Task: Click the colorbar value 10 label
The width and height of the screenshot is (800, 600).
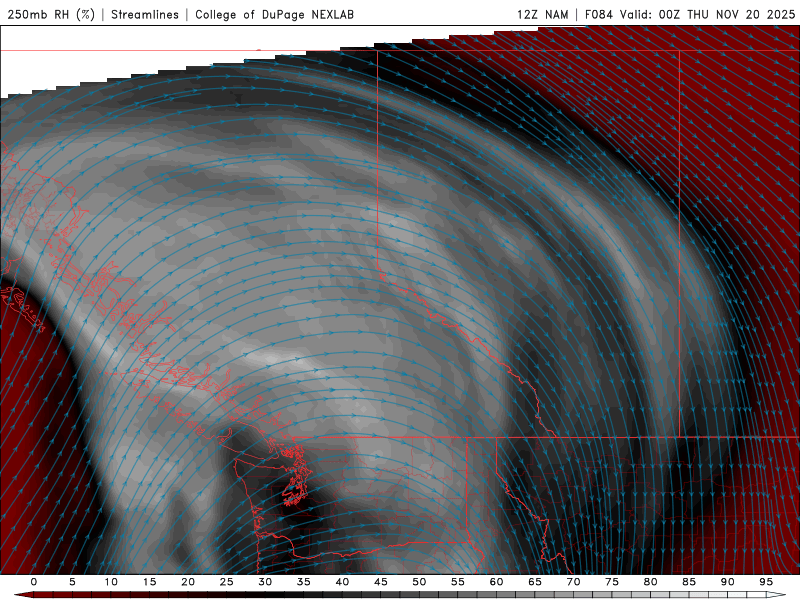Action: [x=111, y=582]
